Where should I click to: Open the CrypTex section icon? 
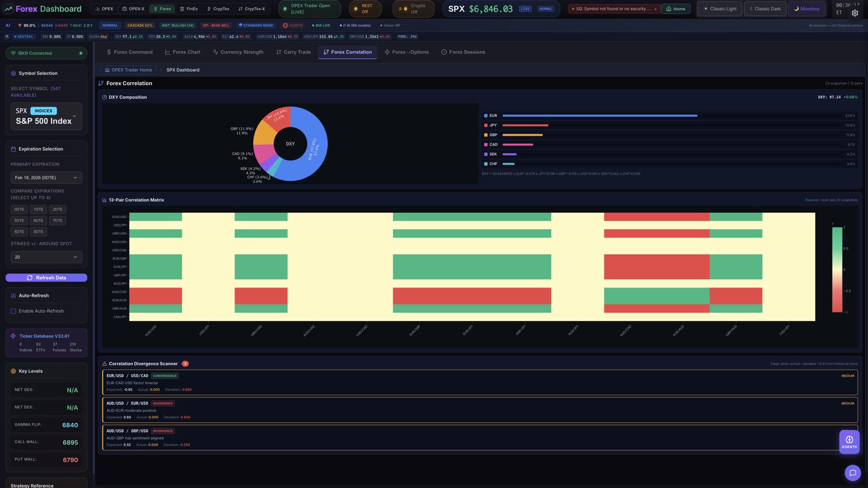(x=209, y=9)
